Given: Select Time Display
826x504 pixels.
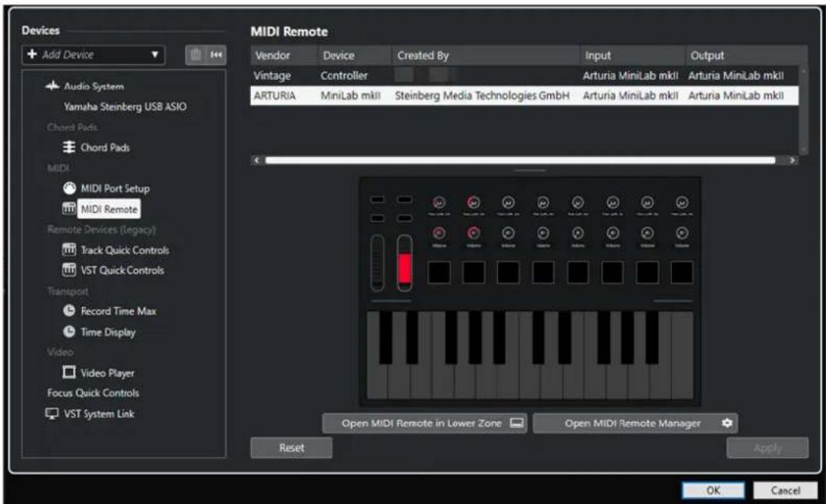Looking at the screenshot, I should pos(108,332).
